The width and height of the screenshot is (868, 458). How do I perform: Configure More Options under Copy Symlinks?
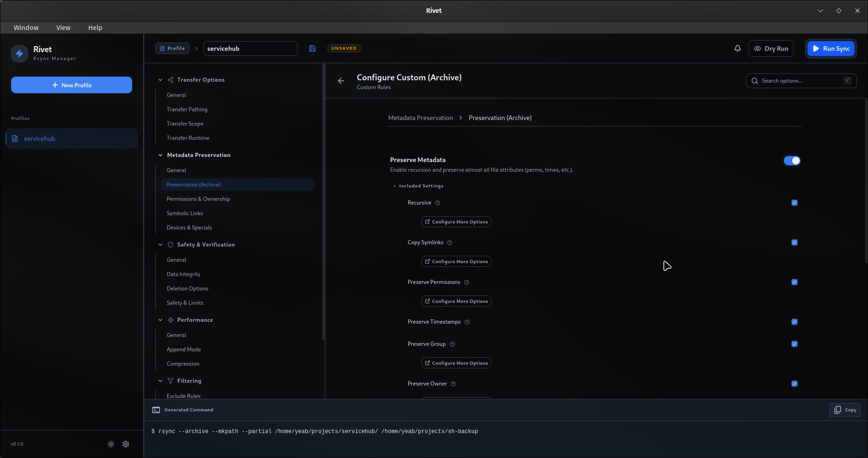pos(456,262)
